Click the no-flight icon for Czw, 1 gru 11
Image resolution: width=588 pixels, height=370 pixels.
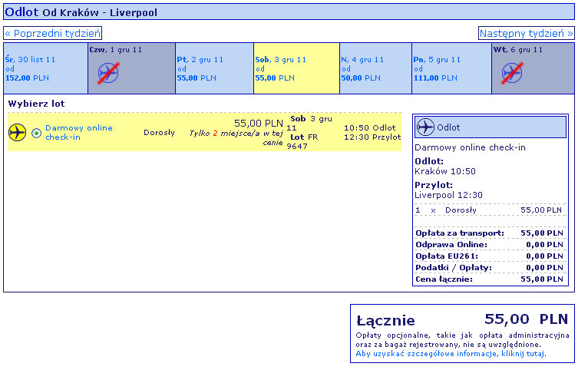click(x=108, y=73)
